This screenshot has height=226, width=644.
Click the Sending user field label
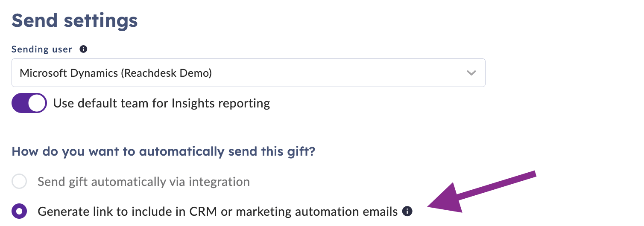coord(42,49)
